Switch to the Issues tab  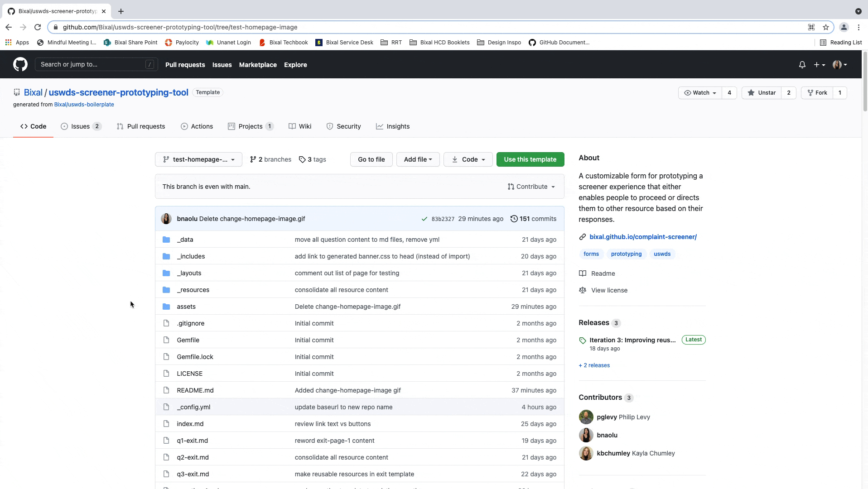81,126
